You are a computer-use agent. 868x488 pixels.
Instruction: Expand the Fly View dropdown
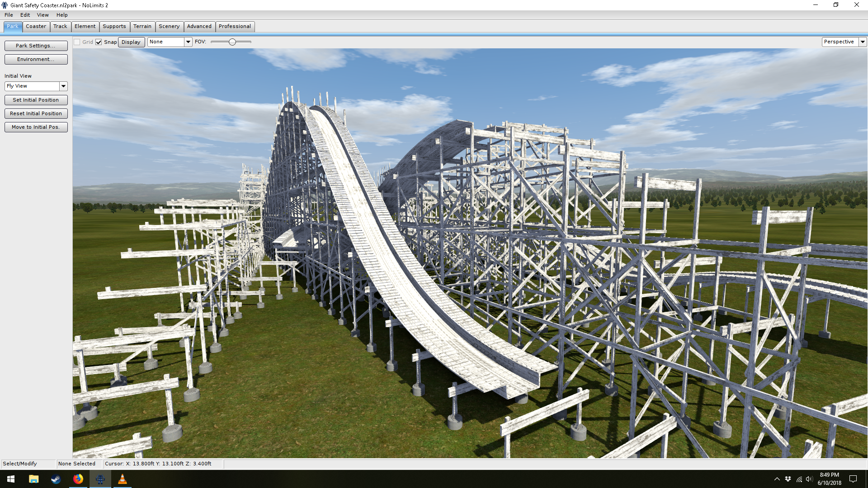63,86
